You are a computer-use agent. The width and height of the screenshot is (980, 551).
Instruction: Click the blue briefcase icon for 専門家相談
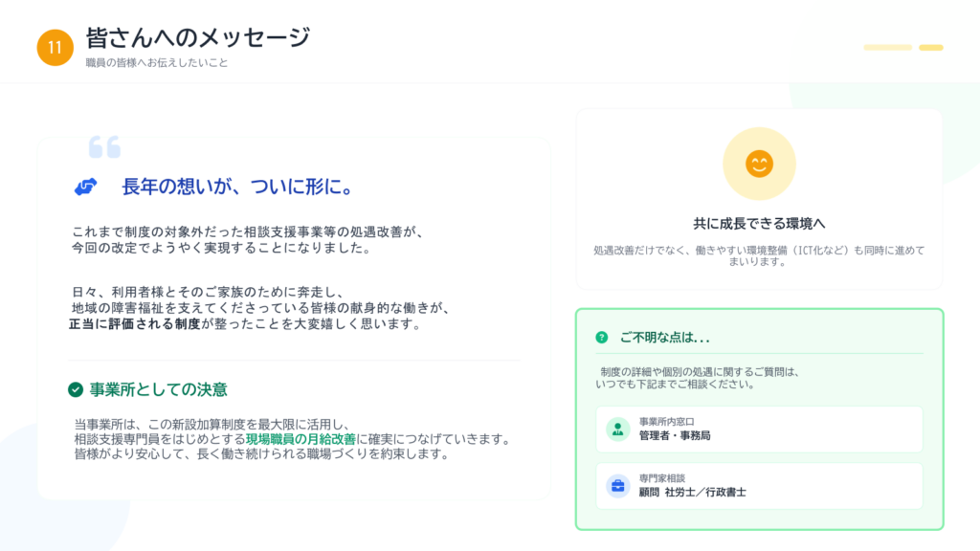pos(617,486)
